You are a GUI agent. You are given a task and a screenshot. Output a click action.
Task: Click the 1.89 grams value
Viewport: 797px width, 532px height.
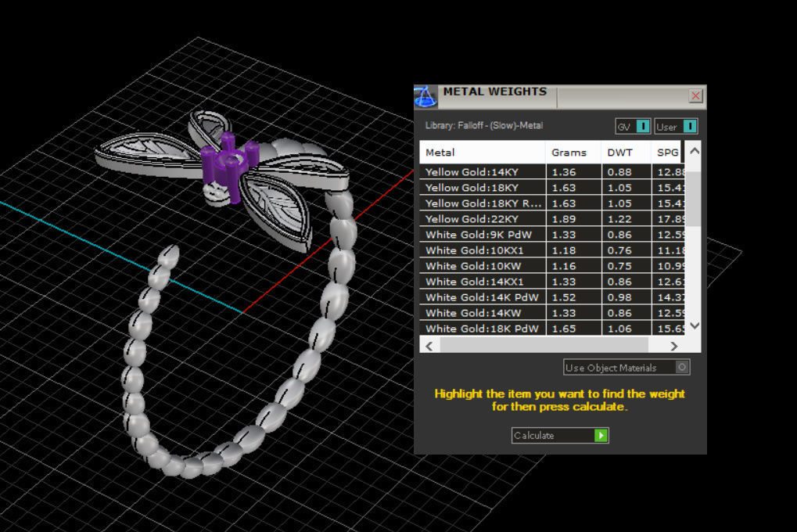(564, 219)
